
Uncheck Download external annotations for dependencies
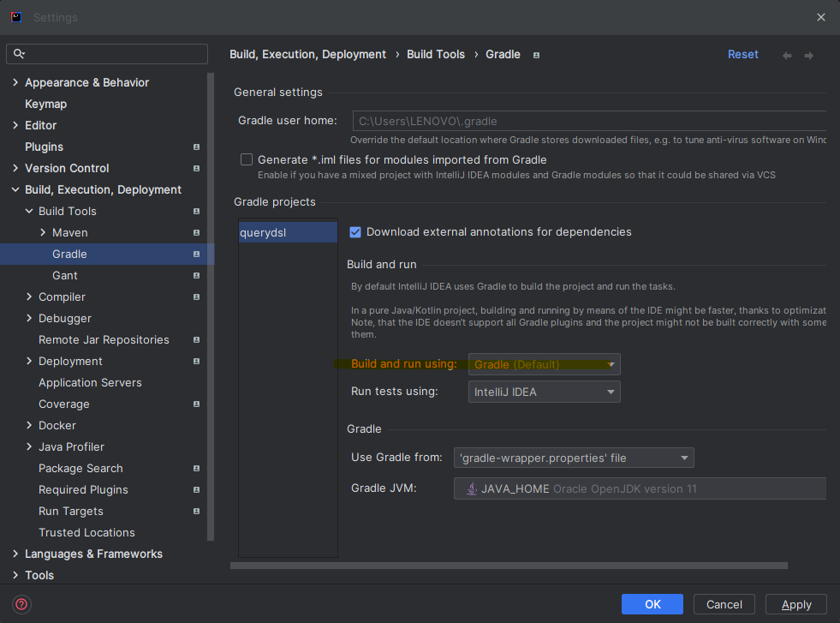(355, 232)
